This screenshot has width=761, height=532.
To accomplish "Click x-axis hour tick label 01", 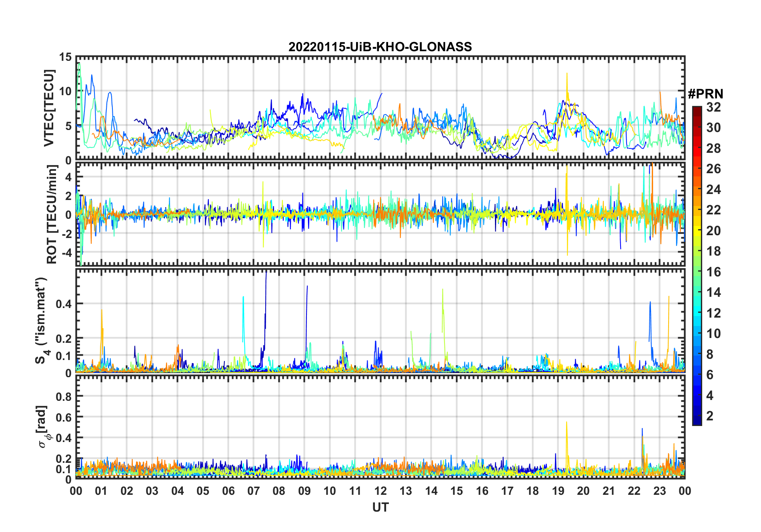I will pyautogui.click(x=101, y=491).
